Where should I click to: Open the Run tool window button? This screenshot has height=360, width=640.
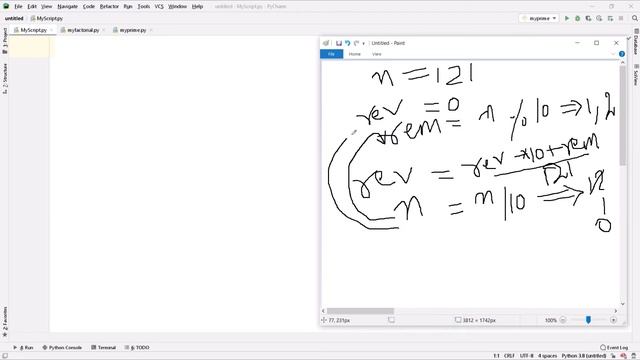[x=24, y=348]
